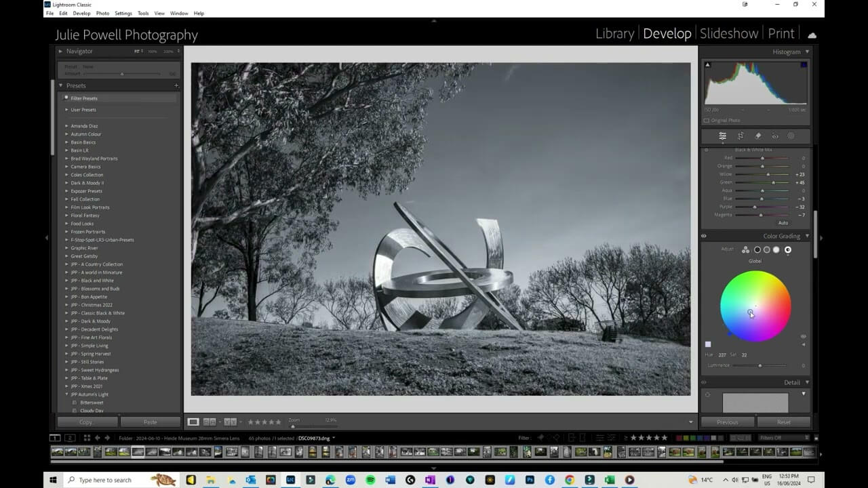Switch to grid view icon in filmstrip bar
Screen dimensions: 868x488
[x=86, y=438]
